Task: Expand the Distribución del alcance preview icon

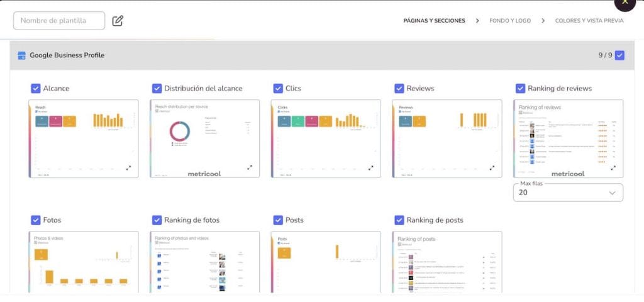Action: pyautogui.click(x=250, y=167)
